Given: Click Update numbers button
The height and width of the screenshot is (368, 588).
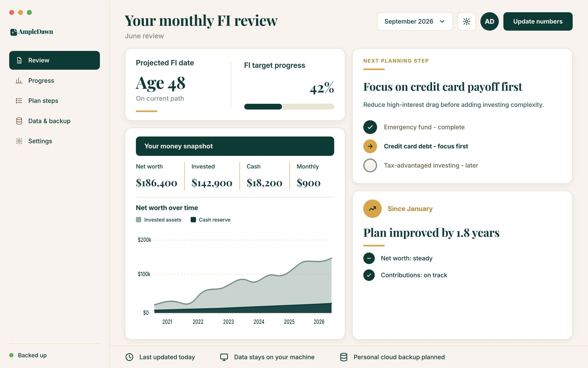Looking at the screenshot, I should [538, 21].
